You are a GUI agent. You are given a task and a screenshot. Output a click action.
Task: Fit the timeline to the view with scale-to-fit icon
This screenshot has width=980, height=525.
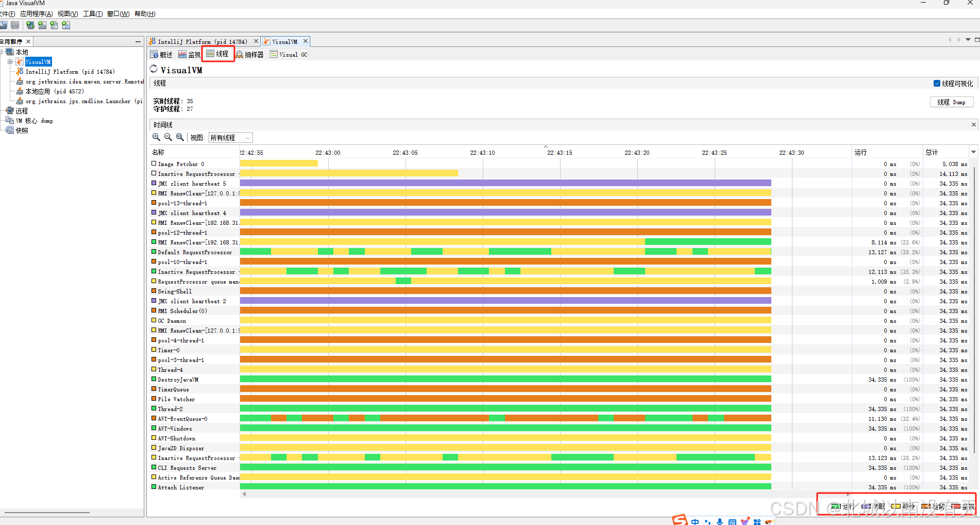(x=180, y=137)
